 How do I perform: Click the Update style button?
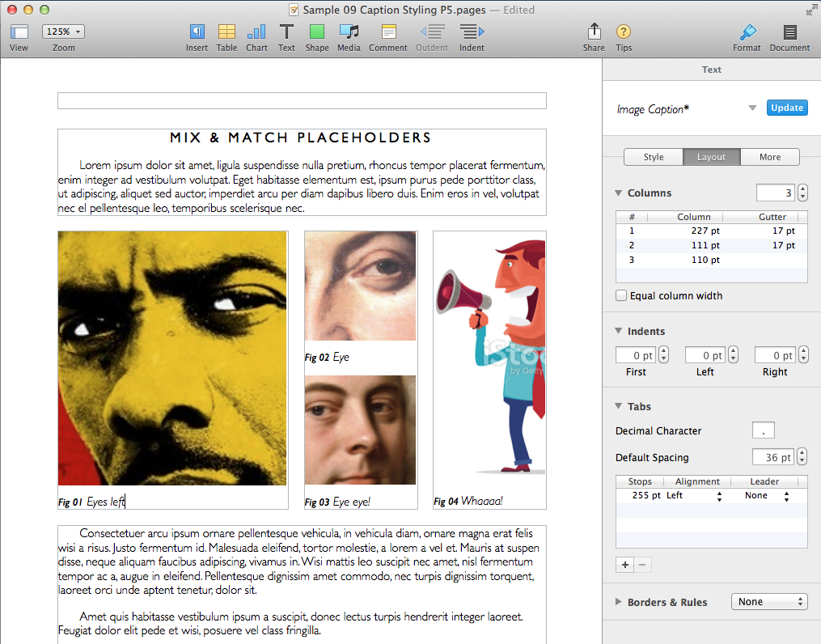pos(787,108)
